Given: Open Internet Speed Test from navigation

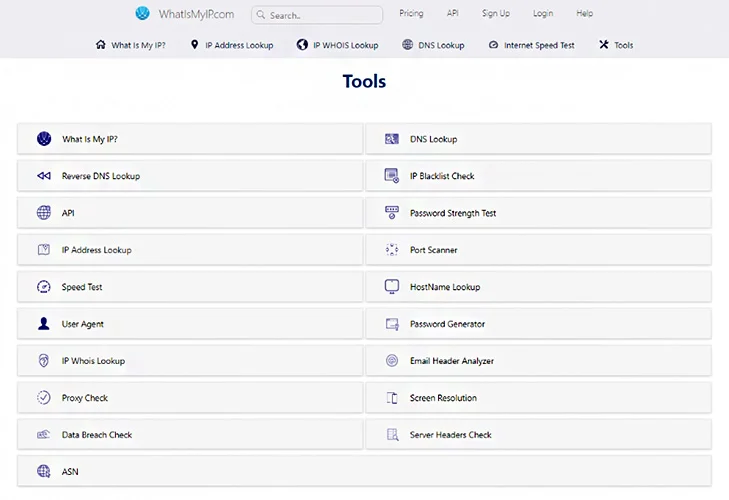Looking at the screenshot, I should click(531, 45).
